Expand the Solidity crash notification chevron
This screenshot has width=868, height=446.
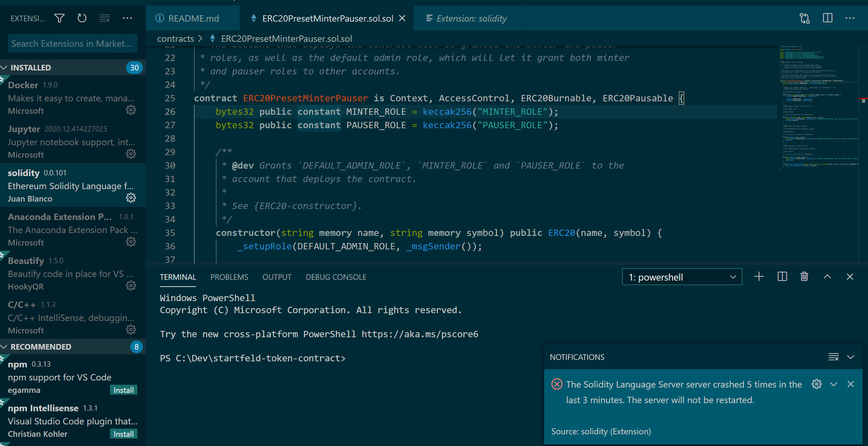(x=834, y=384)
